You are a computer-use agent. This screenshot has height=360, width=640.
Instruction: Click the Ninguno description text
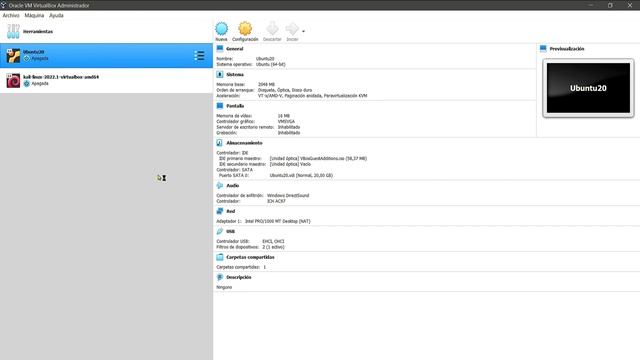224,287
